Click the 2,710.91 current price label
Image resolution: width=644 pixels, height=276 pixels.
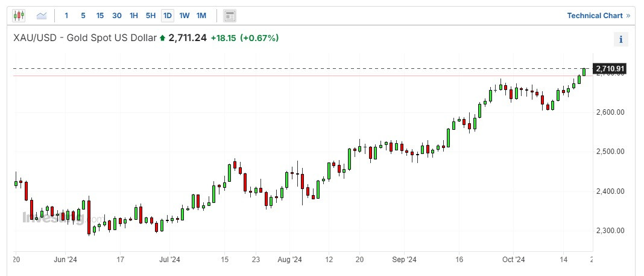tap(610, 68)
